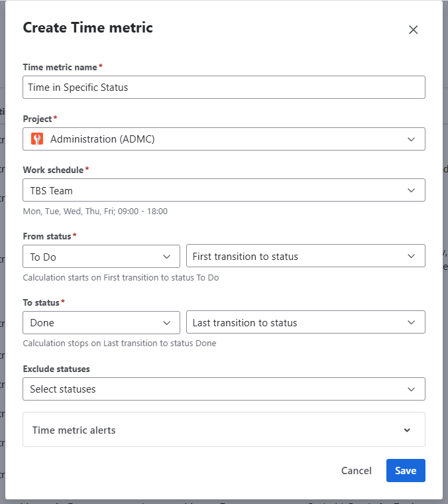448x504 pixels.
Task: Click the Time metric alerts arrow icon
Action: point(407,430)
